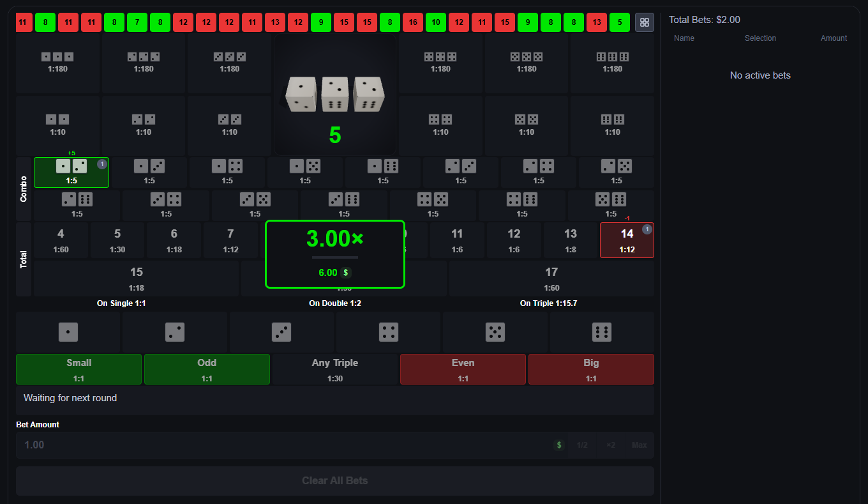Image resolution: width=868 pixels, height=504 pixels.
Task: Select single die face five
Action: 495,332
